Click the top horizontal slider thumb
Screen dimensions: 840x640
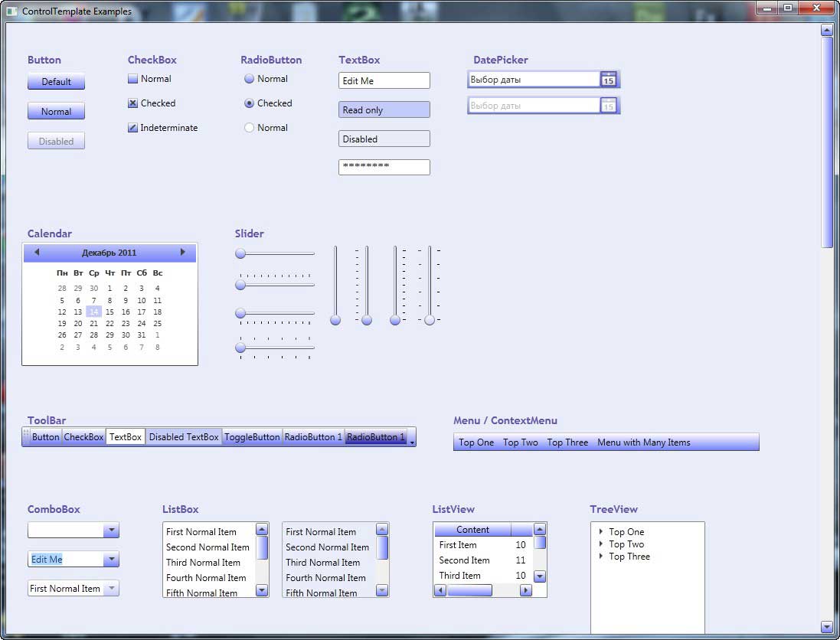[x=240, y=253]
